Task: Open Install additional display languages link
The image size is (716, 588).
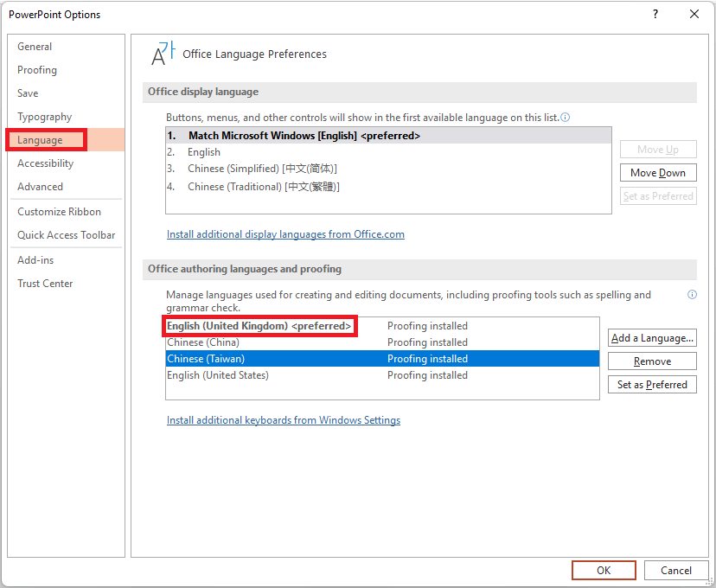Action: (285, 234)
